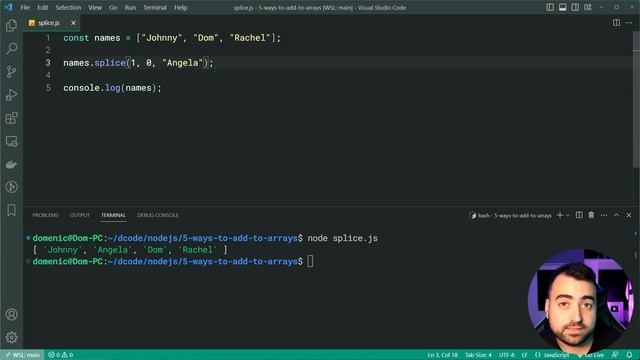Open terminal panel more actions ellipsis
Viewport: 640px width, 360px height.
[x=604, y=215]
